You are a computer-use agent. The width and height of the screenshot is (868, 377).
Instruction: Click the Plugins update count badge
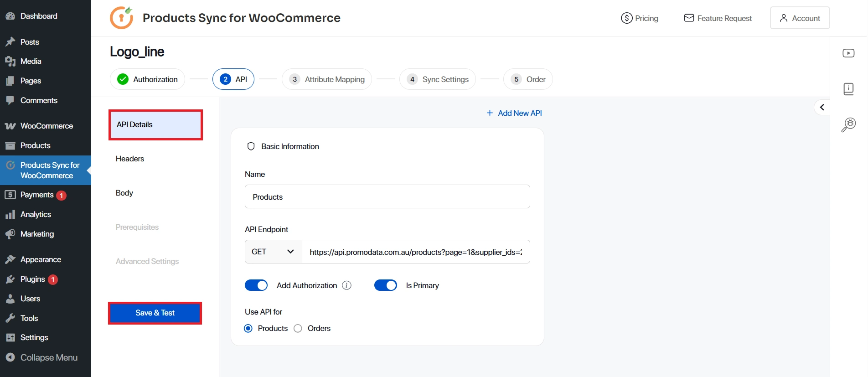click(53, 279)
